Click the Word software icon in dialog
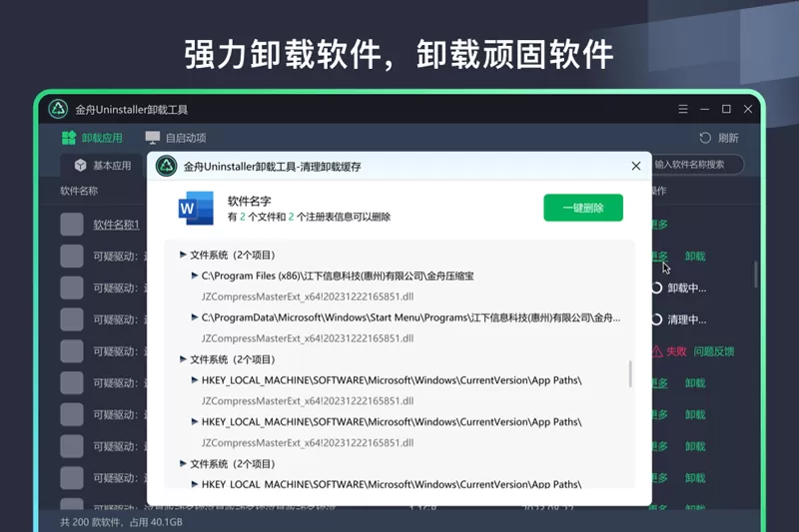The height and width of the screenshot is (532, 799). point(196,208)
